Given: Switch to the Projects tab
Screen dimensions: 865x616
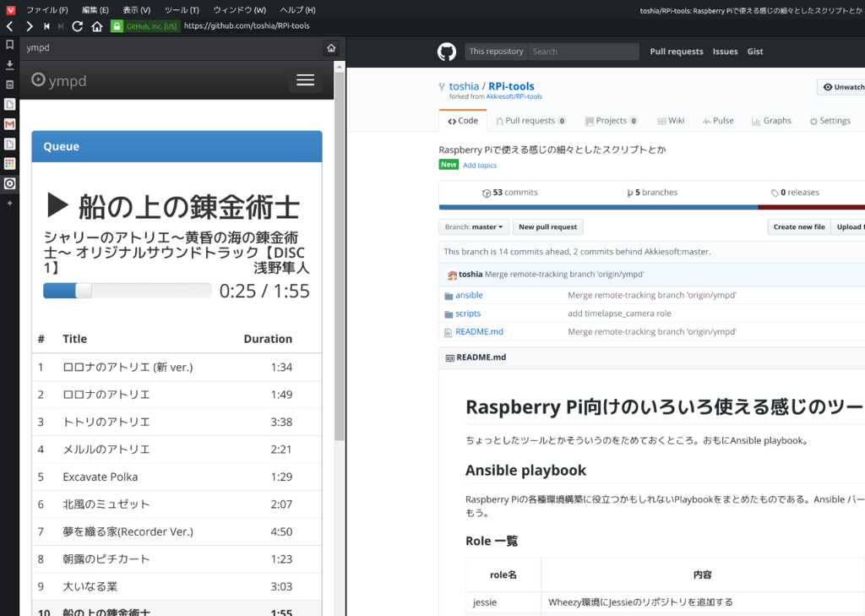Looking at the screenshot, I should pos(612,121).
